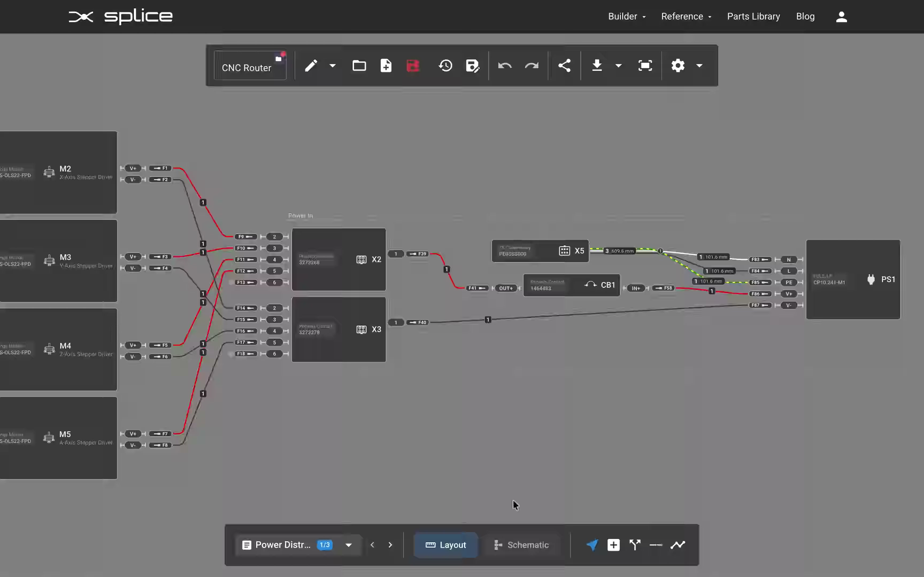Image resolution: width=924 pixels, height=577 pixels.
Task: Rename the CNC Router project
Action: pyautogui.click(x=246, y=68)
